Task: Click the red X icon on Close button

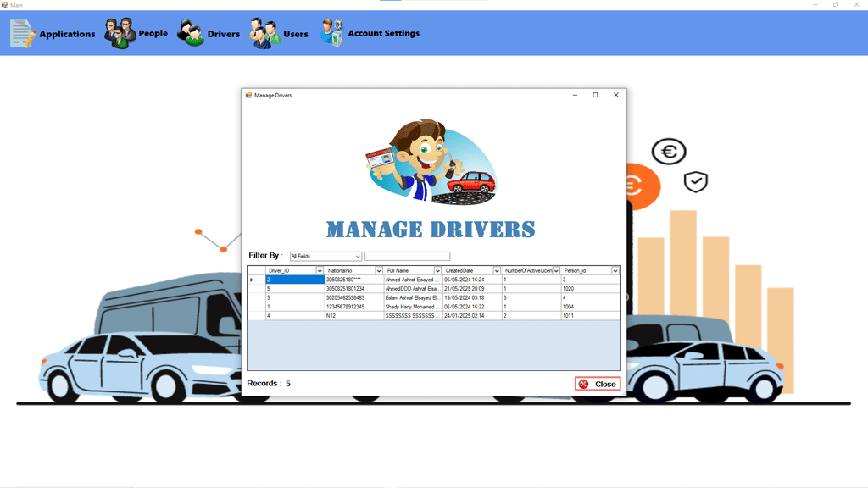Action: (583, 384)
